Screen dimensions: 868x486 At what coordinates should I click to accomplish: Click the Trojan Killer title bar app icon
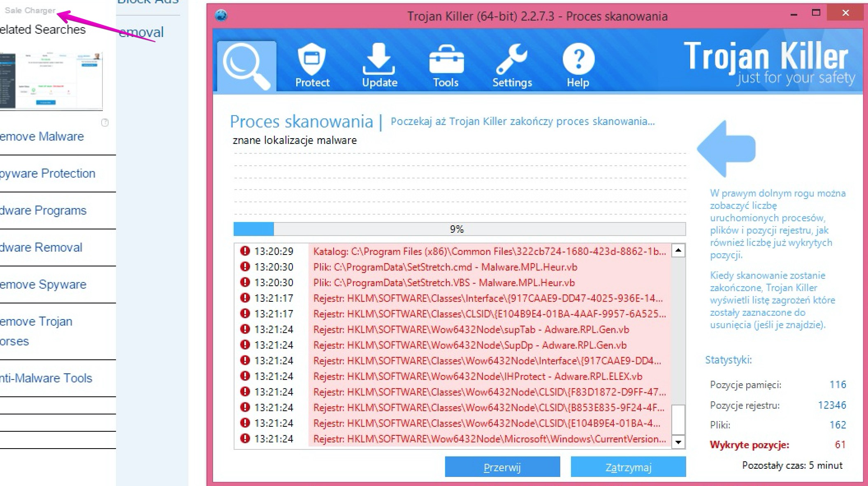pyautogui.click(x=221, y=16)
